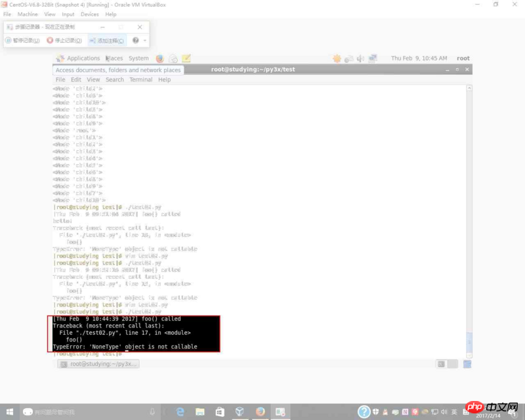Viewport: 525px width, 420px height.
Task: Open Microsoft Edge from Windows taskbar
Action: tap(180, 411)
